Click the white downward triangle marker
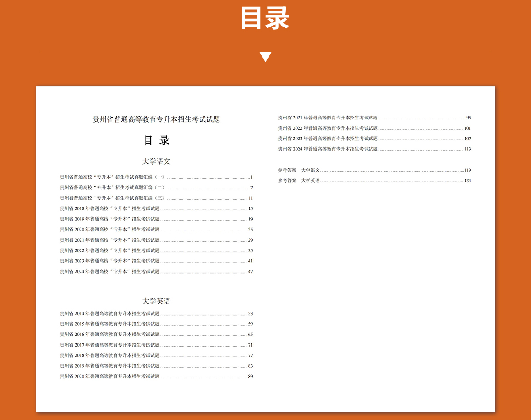The image size is (531, 420). [265, 57]
